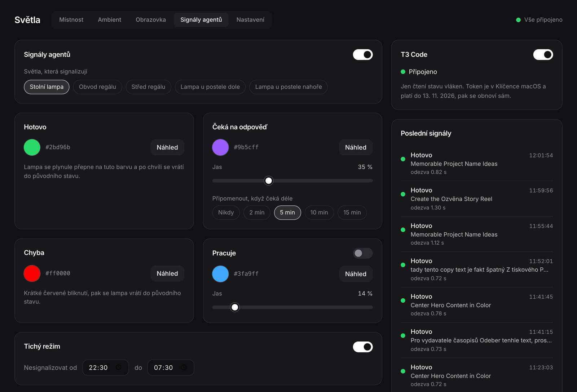
Task: Preview the Hotovo signal with Náhled
Action: point(167,147)
